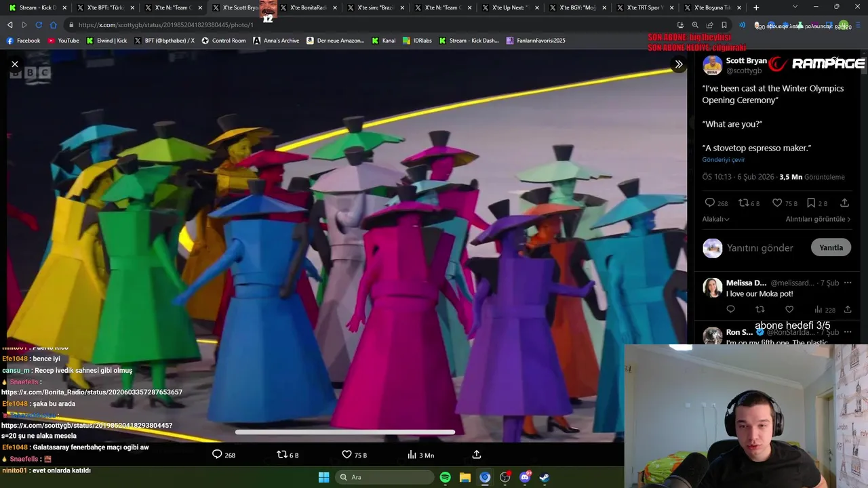Open view stats icon showing 3 Mn

coord(412,455)
